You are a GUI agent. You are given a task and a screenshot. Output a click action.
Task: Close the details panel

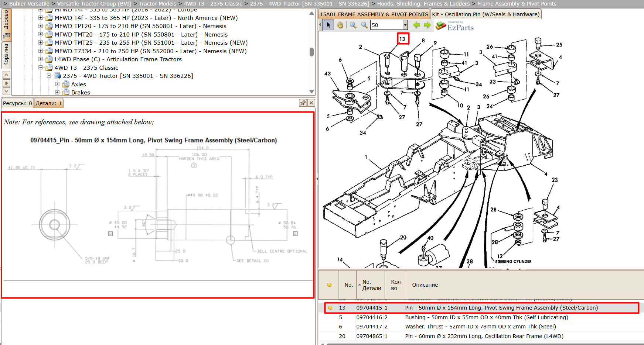point(311,103)
